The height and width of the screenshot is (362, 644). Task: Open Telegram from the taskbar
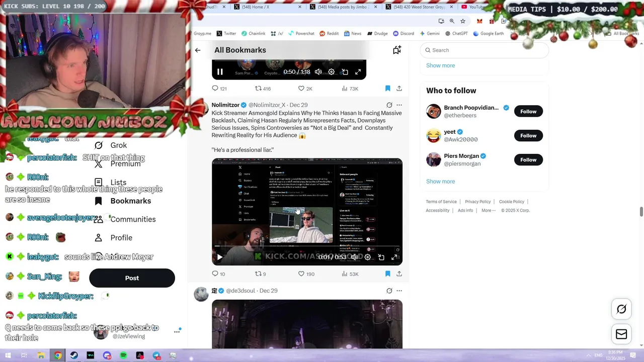156,355
